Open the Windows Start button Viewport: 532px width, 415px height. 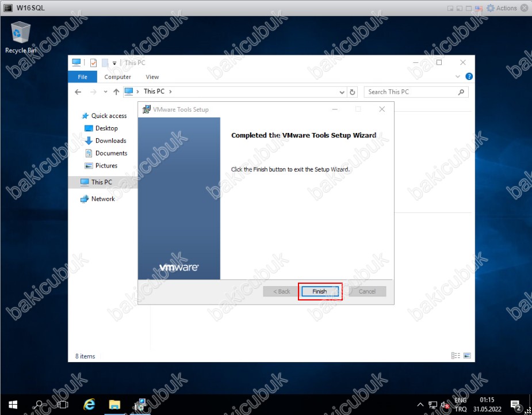point(13,405)
